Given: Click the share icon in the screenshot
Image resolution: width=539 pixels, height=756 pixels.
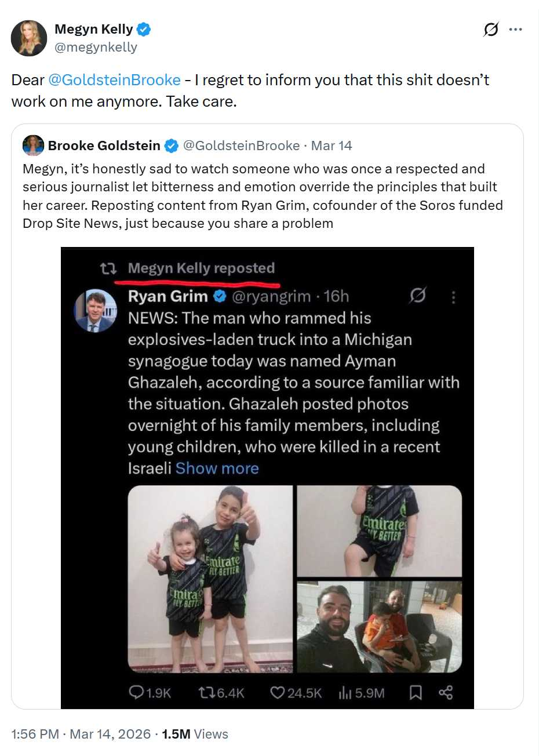Looking at the screenshot, I should 446,692.
